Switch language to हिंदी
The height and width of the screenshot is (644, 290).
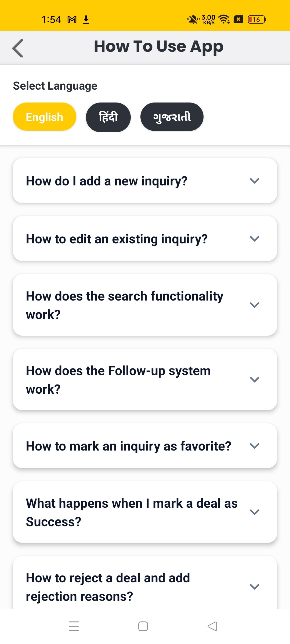pos(108,117)
